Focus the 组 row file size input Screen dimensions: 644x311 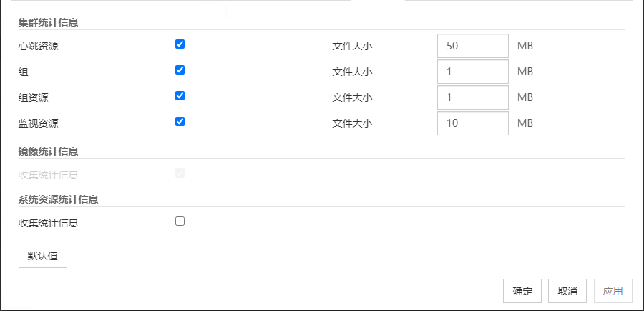coord(472,72)
